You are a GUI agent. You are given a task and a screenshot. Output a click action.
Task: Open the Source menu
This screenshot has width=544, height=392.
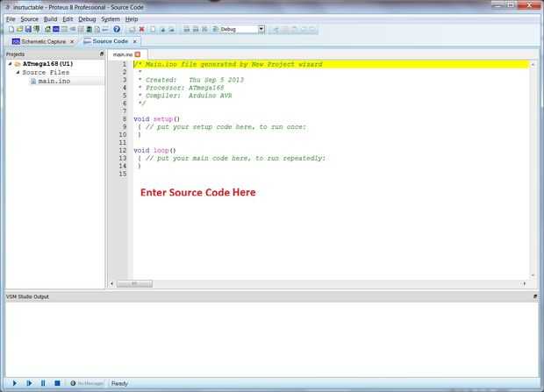point(30,19)
